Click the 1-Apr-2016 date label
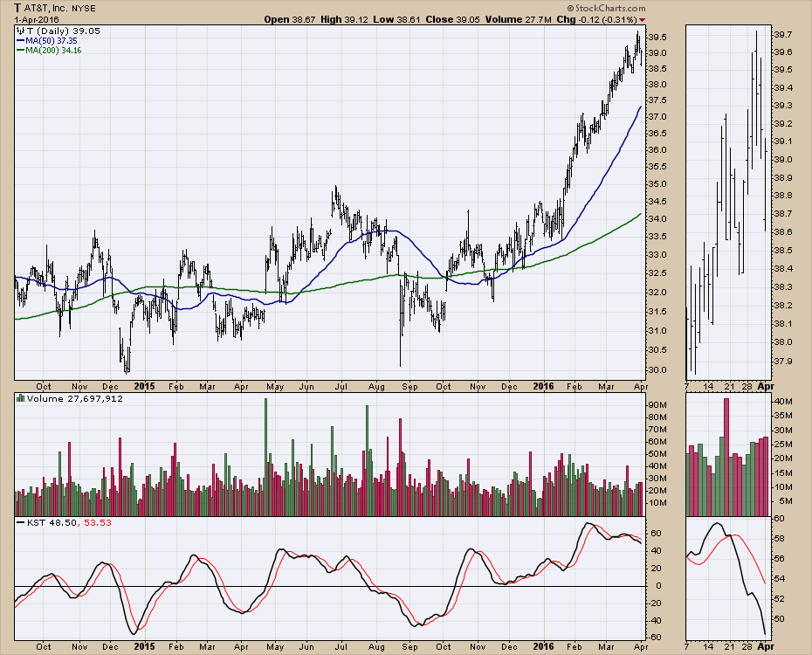 [37, 20]
